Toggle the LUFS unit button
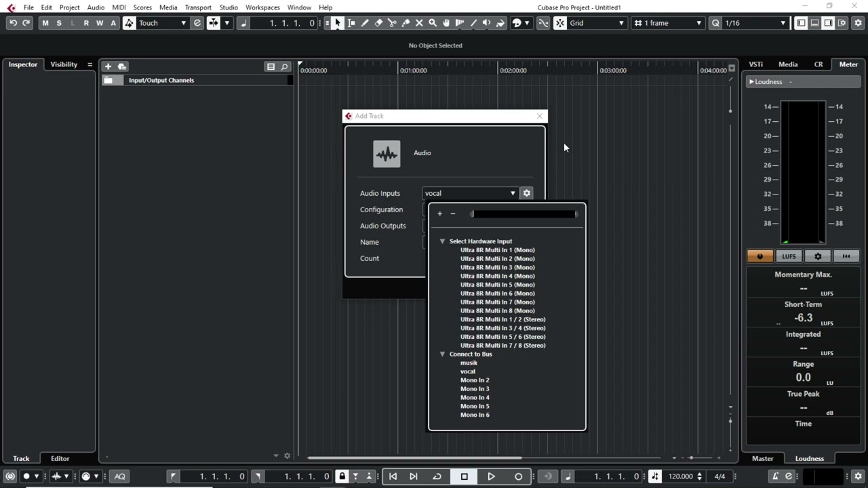 coord(789,256)
